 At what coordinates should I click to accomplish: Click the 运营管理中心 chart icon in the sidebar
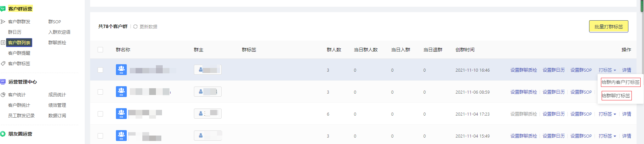(x=3, y=82)
